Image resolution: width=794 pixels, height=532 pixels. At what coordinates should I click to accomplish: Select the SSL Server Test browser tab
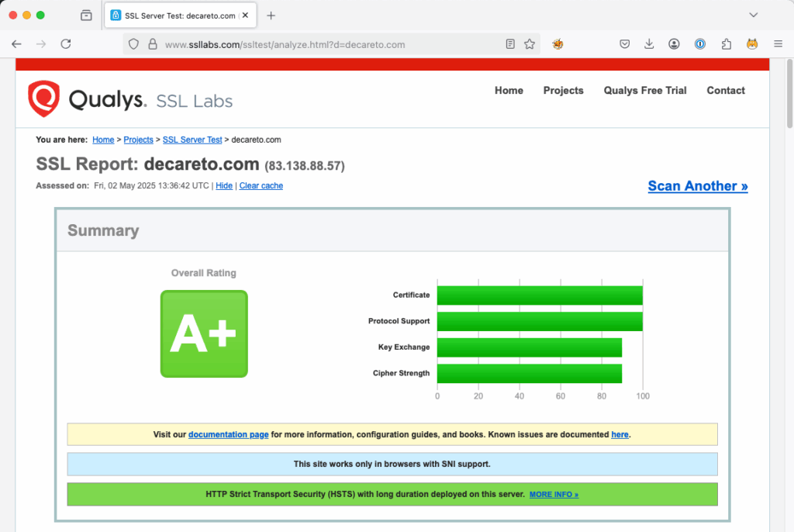(180, 16)
